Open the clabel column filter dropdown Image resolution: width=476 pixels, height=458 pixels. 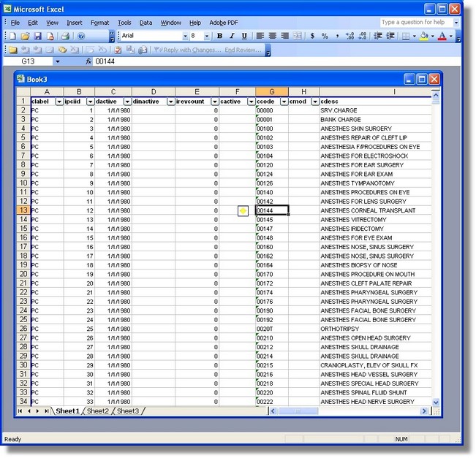pyautogui.click(x=59, y=102)
